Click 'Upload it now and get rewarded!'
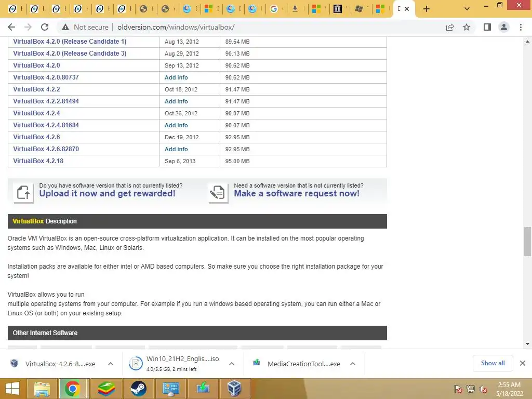Image resolution: width=532 pixels, height=399 pixels. tap(107, 193)
